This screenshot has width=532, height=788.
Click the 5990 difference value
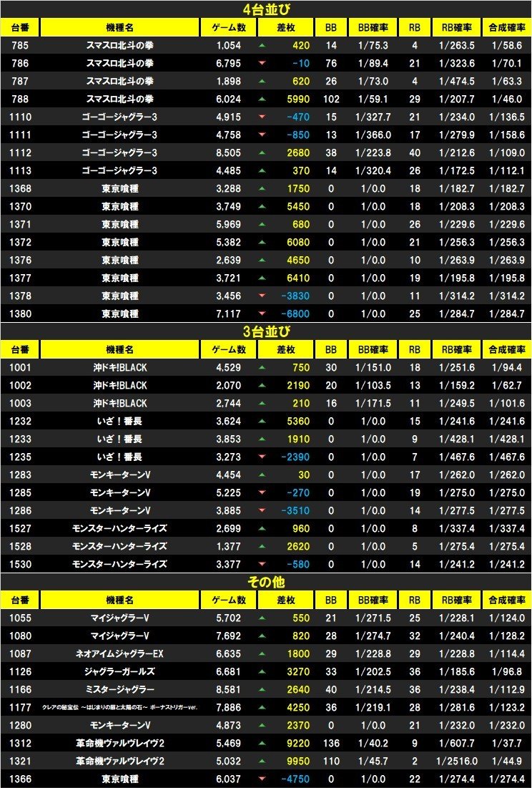298,99
